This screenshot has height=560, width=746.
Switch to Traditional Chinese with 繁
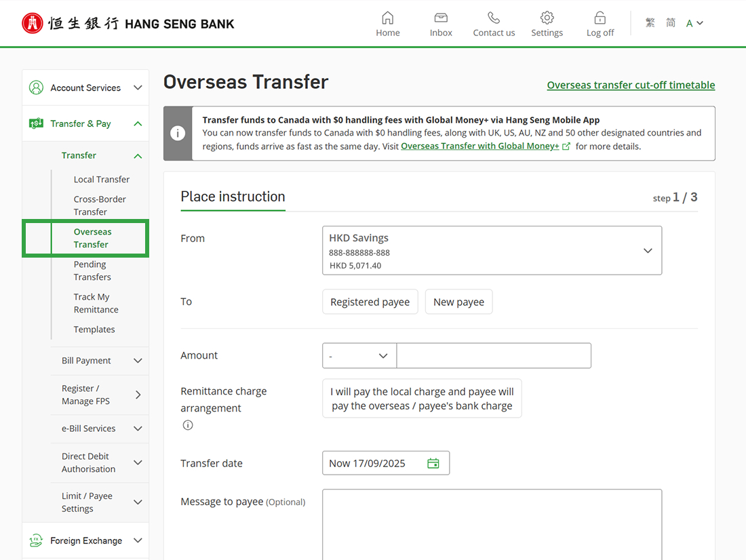click(650, 22)
